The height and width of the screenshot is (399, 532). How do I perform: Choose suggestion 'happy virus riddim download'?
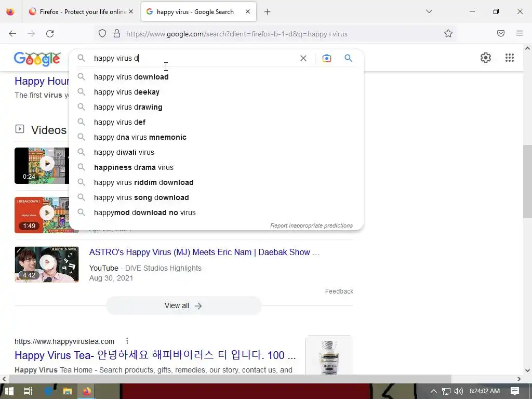click(217, 182)
